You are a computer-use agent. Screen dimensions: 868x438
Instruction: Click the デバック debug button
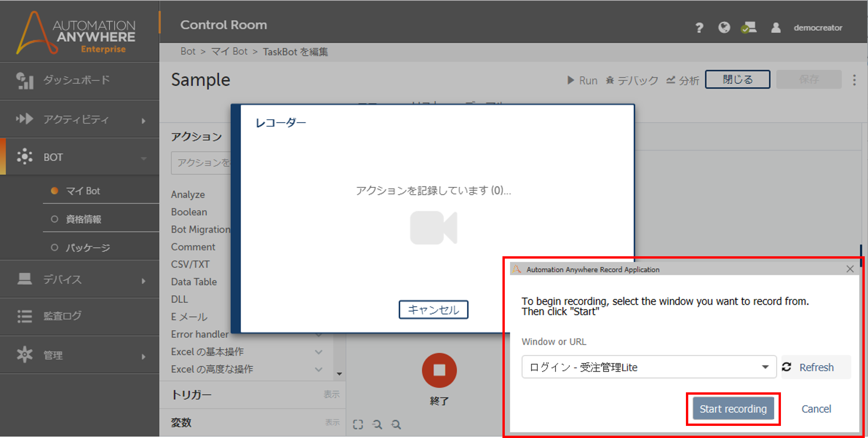click(x=632, y=81)
